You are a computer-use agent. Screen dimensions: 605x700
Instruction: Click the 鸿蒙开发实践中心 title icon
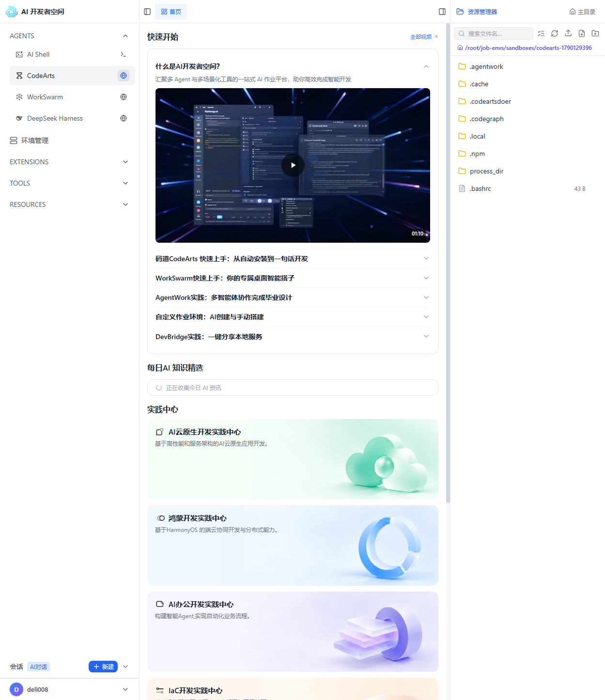pyautogui.click(x=160, y=518)
